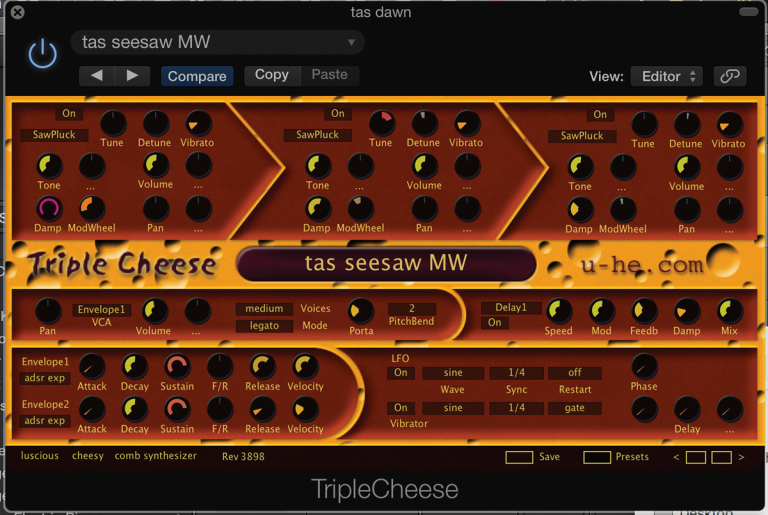Open the third oscillator SawPluck mode selector
The image size is (768, 515).
click(581, 136)
